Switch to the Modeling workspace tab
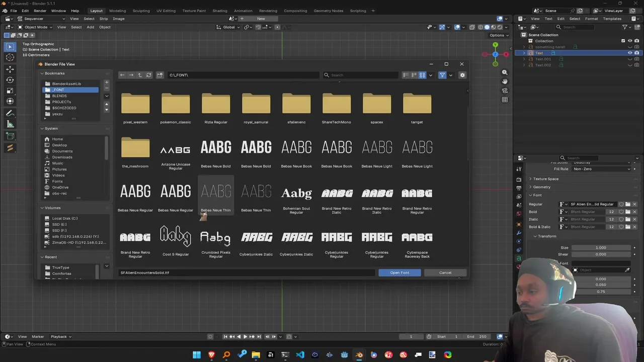This screenshot has height=362, width=644. 118,11
